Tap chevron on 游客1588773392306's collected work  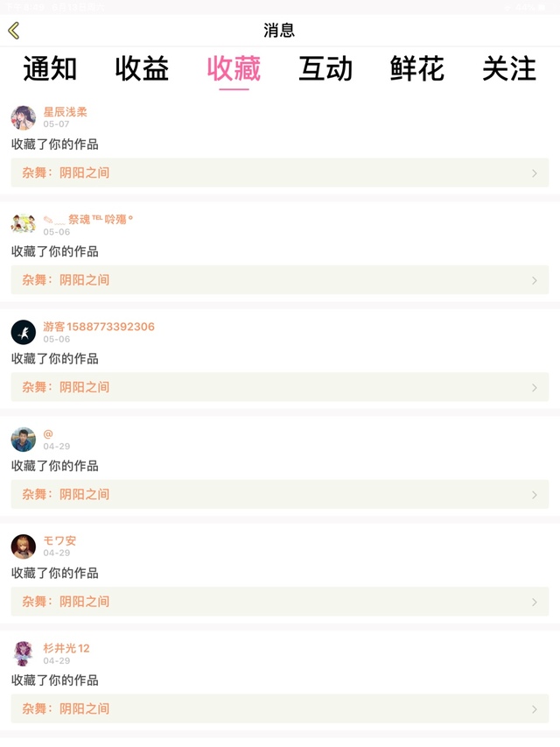coord(535,387)
